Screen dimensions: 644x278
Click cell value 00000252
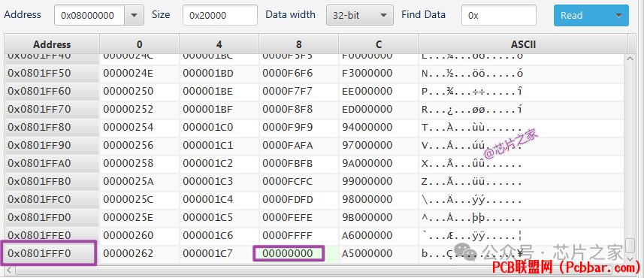128,109
